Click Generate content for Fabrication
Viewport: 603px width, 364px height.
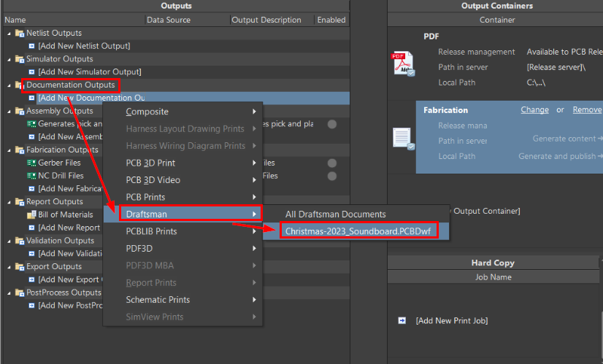tap(567, 139)
